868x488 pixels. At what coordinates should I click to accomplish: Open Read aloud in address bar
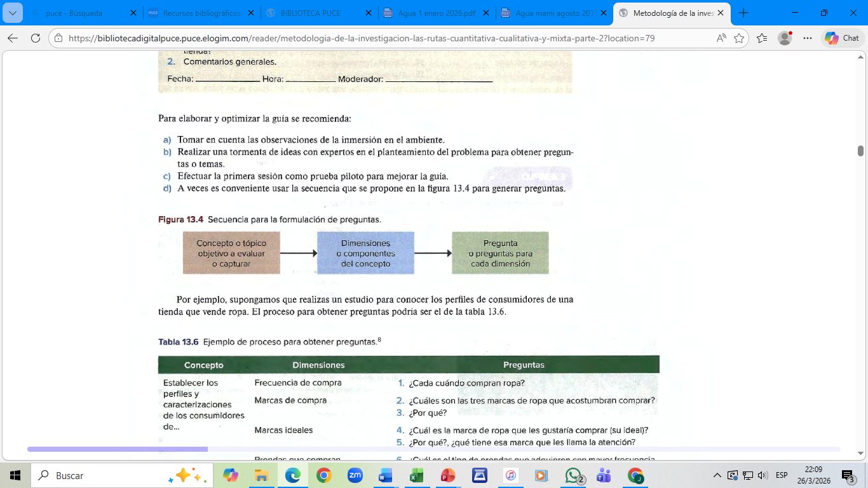721,38
